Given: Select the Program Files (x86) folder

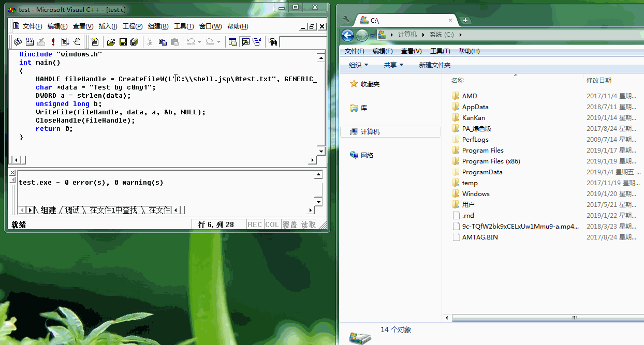Looking at the screenshot, I should [486, 161].
